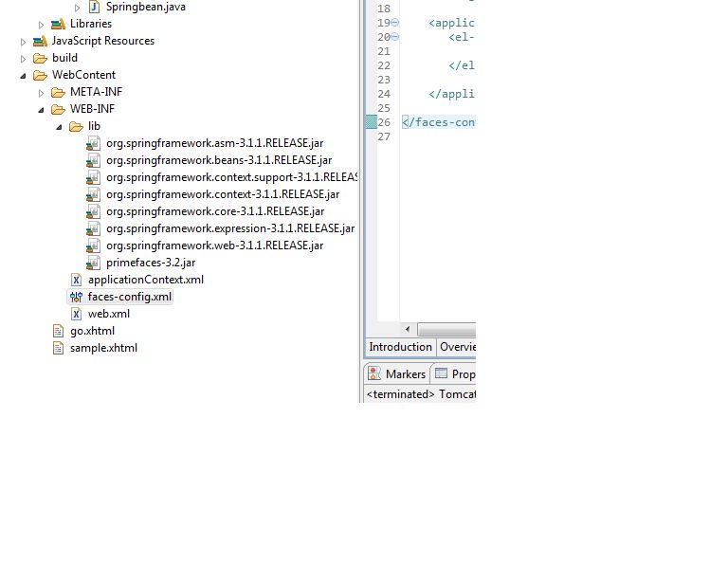The height and width of the screenshot is (582, 728).
Task: Click the closing faces-config tag text
Action: pyautogui.click(x=439, y=122)
